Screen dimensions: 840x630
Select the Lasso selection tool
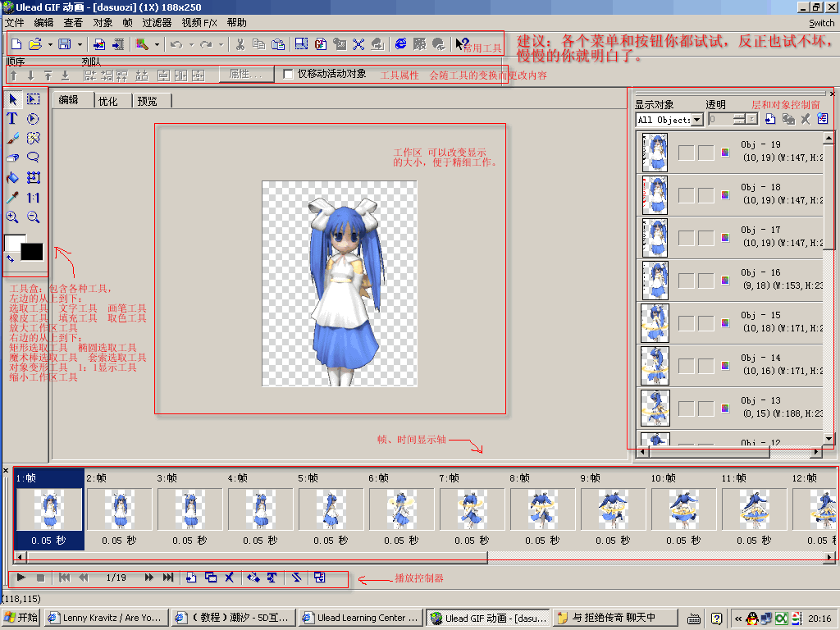[x=33, y=157]
